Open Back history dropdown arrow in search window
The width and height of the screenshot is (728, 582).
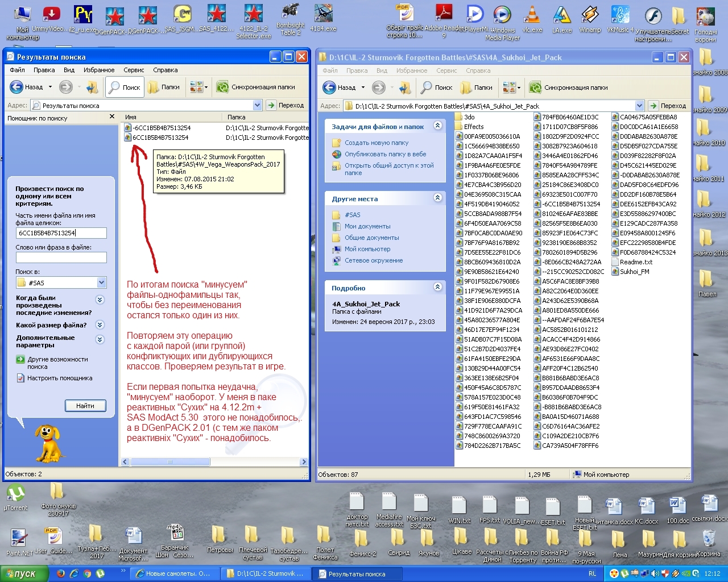50,87
